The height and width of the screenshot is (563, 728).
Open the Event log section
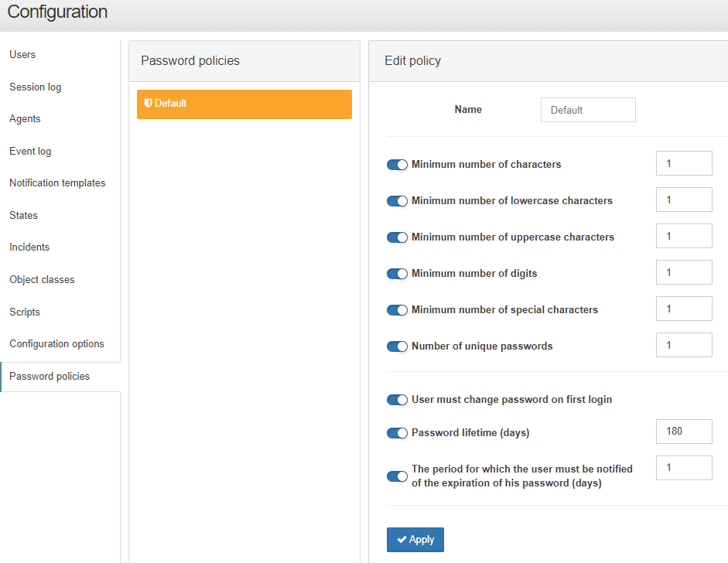[x=30, y=151]
